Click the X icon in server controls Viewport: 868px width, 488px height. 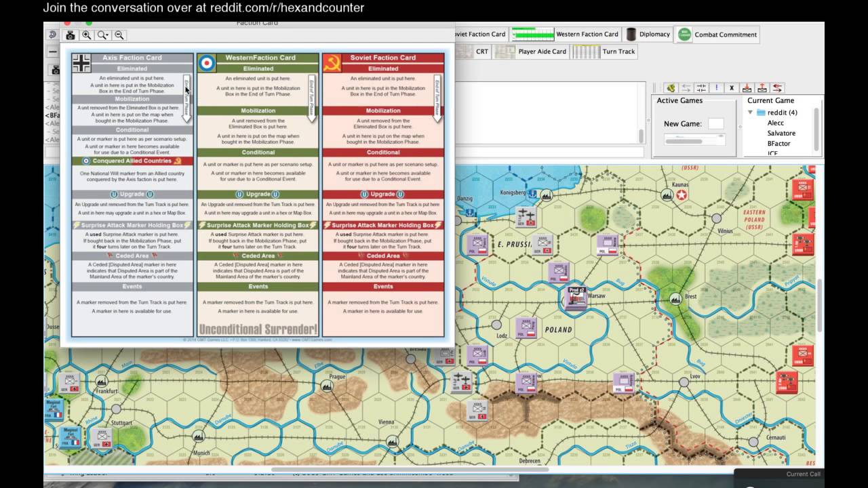tap(732, 88)
